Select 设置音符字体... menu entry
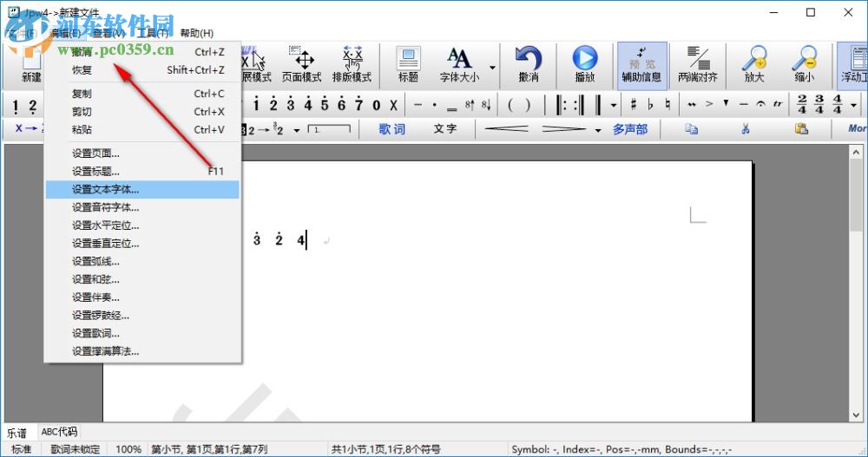This screenshot has width=868, height=457. coord(142,207)
